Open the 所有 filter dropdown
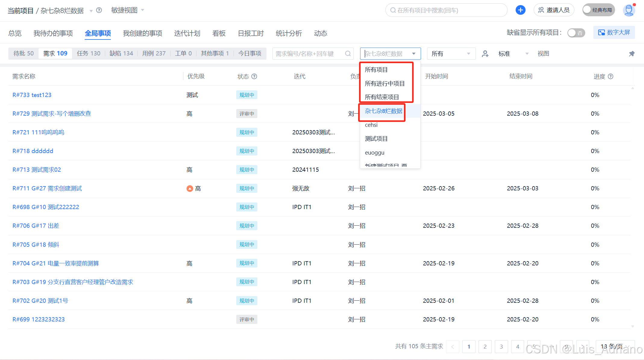 click(x=451, y=54)
